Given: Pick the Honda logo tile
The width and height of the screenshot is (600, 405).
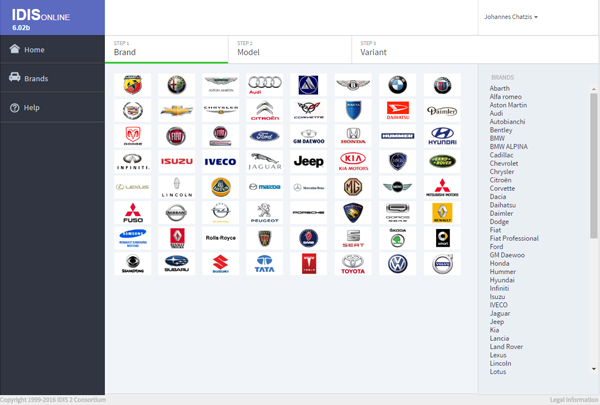Looking at the screenshot, I should tap(353, 136).
